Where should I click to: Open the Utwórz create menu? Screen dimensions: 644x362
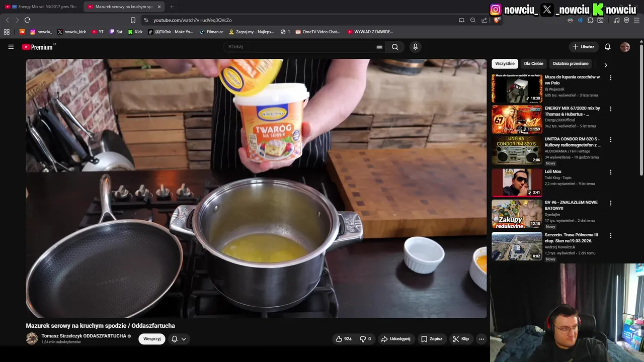click(583, 47)
